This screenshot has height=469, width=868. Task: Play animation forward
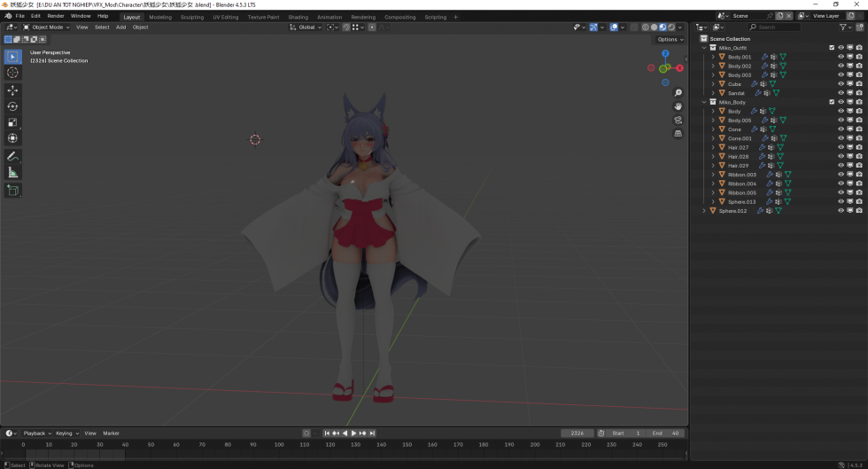353,433
